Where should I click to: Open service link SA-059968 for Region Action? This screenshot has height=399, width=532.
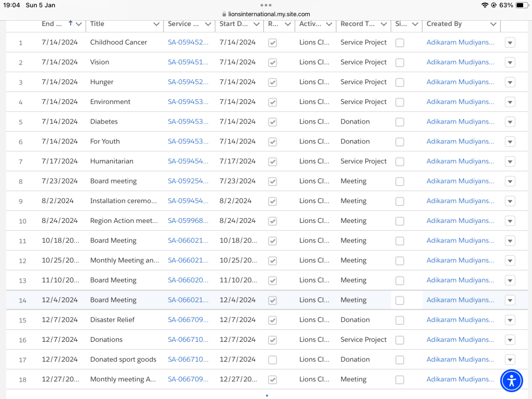[x=188, y=220]
